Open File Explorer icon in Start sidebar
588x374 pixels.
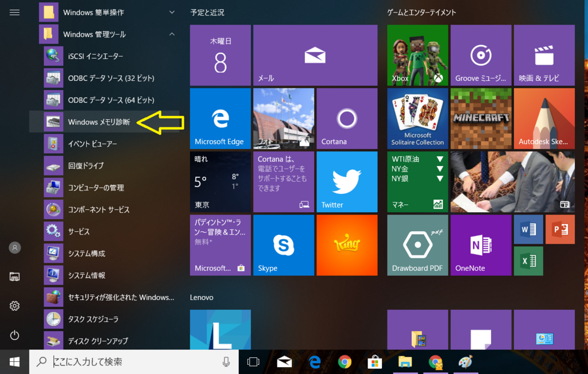coord(14,276)
